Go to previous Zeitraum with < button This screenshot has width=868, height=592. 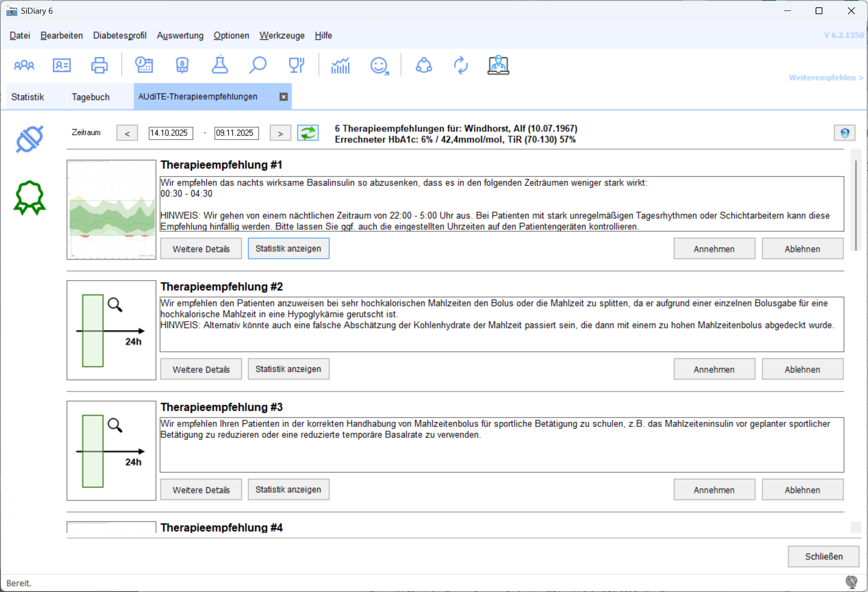click(x=127, y=133)
